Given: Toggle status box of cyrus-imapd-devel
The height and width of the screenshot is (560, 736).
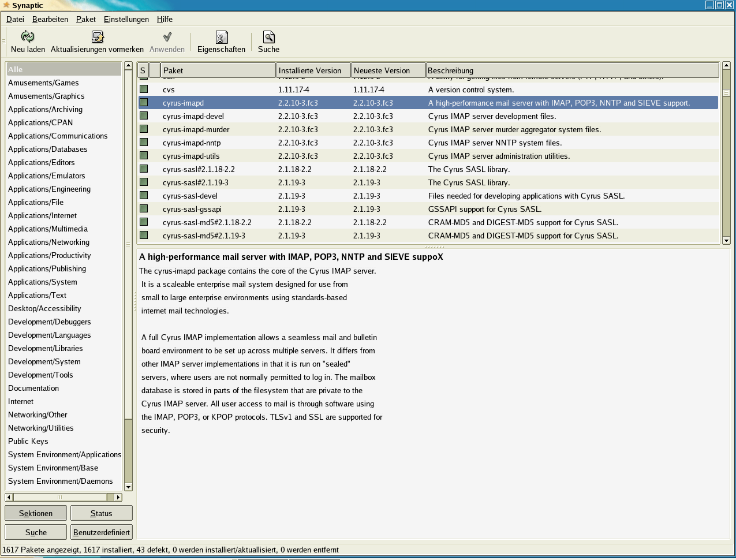Looking at the screenshot, I should [144, 115].
